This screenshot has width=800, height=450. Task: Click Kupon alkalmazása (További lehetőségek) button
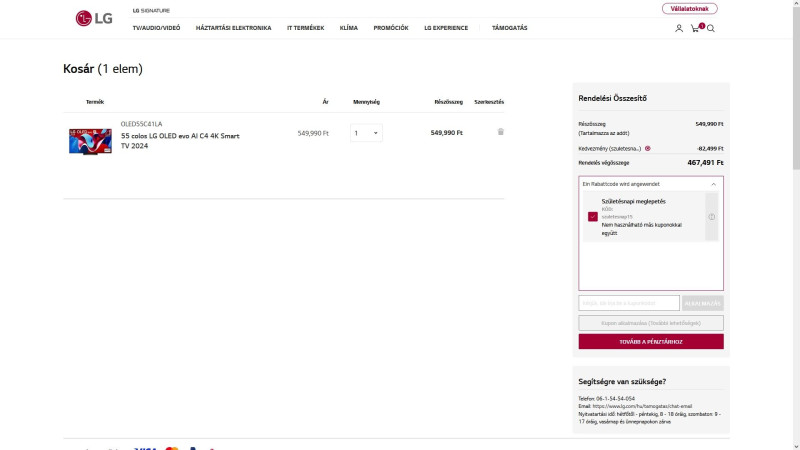tap(651, 323)
